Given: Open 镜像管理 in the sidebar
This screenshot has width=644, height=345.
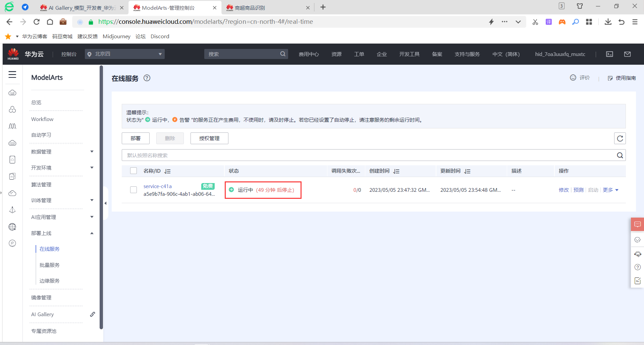Looking at the screenshot, I should click(x=41, y=297).
